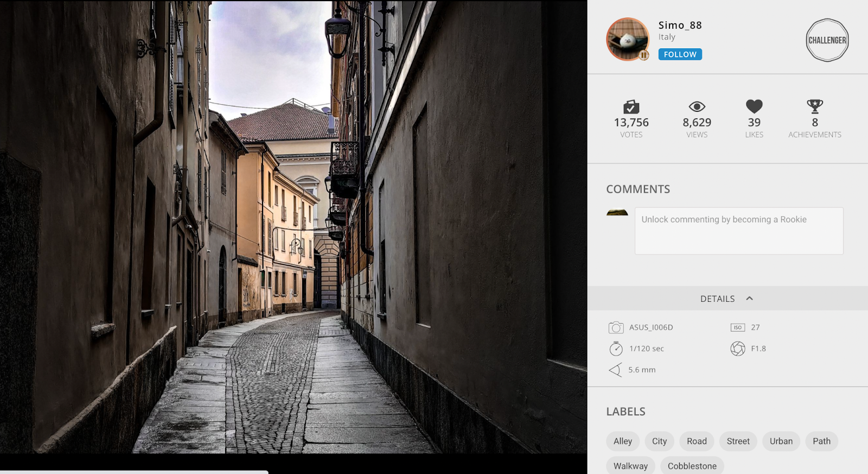Click the Challenger badge
Viewport: 868px width, 474px height.
[x=827, y=40]
